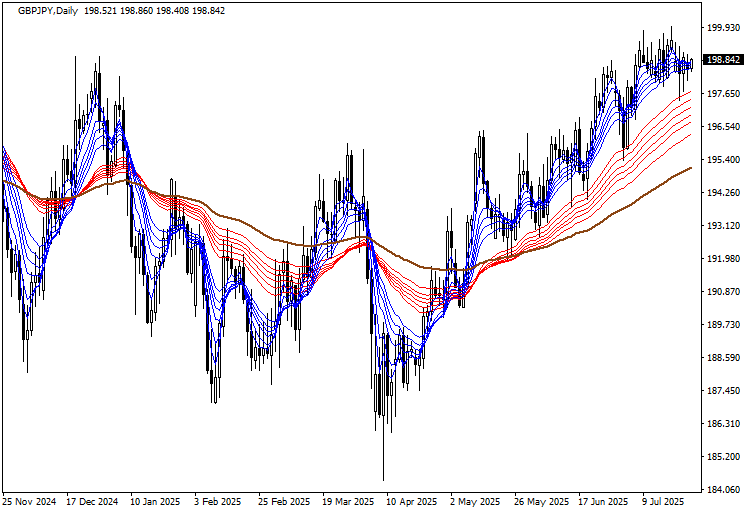Click the 199.930 price axis label
Screen dimensions: 747x513
tap(723, 28)
